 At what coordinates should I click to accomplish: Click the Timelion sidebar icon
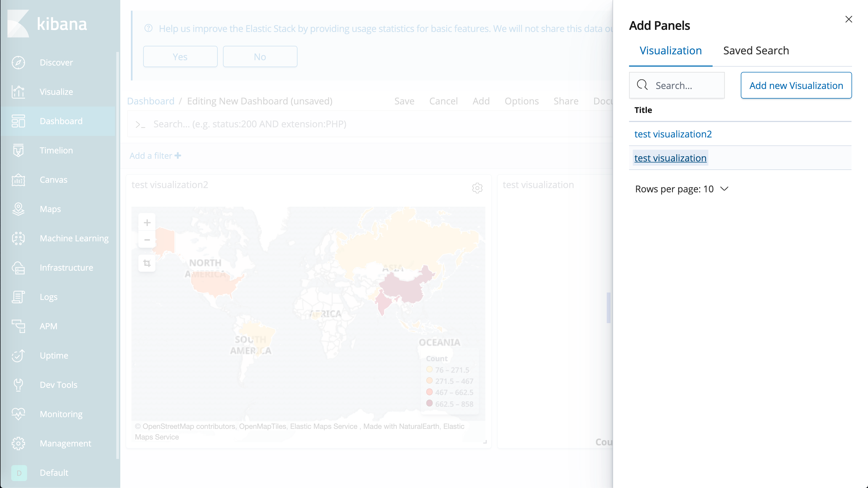click(18, 151)
